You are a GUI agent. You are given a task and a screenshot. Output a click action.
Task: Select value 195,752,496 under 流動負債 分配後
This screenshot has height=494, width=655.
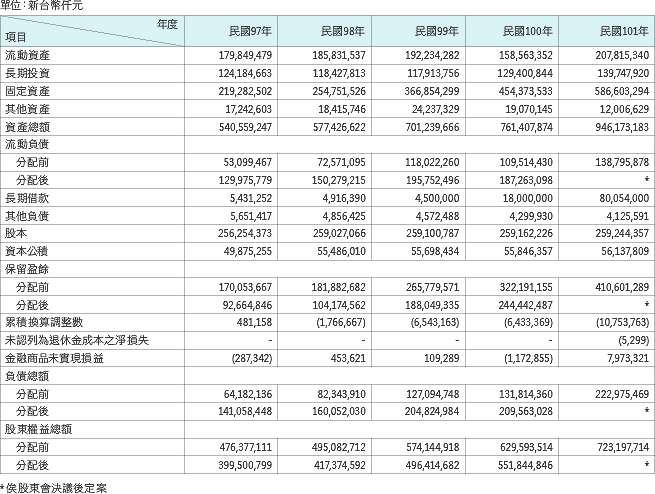pyautogui.click(x=432, y=180)
